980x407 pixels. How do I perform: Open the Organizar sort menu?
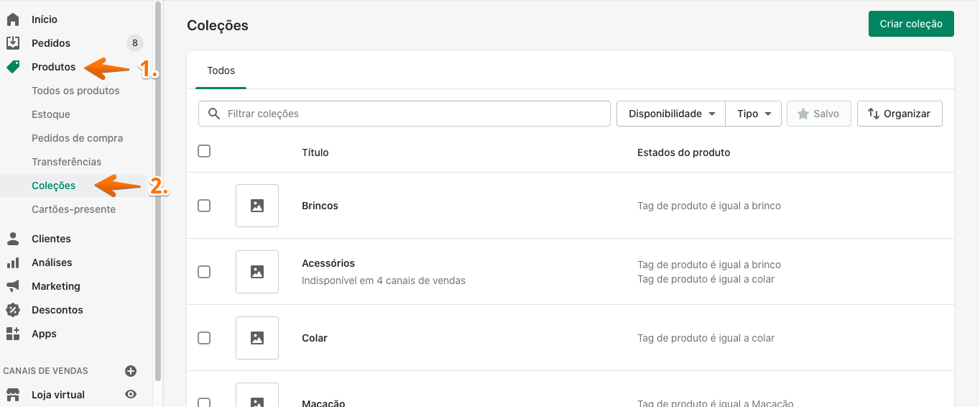pyautogui.click(x=900, y=114)
